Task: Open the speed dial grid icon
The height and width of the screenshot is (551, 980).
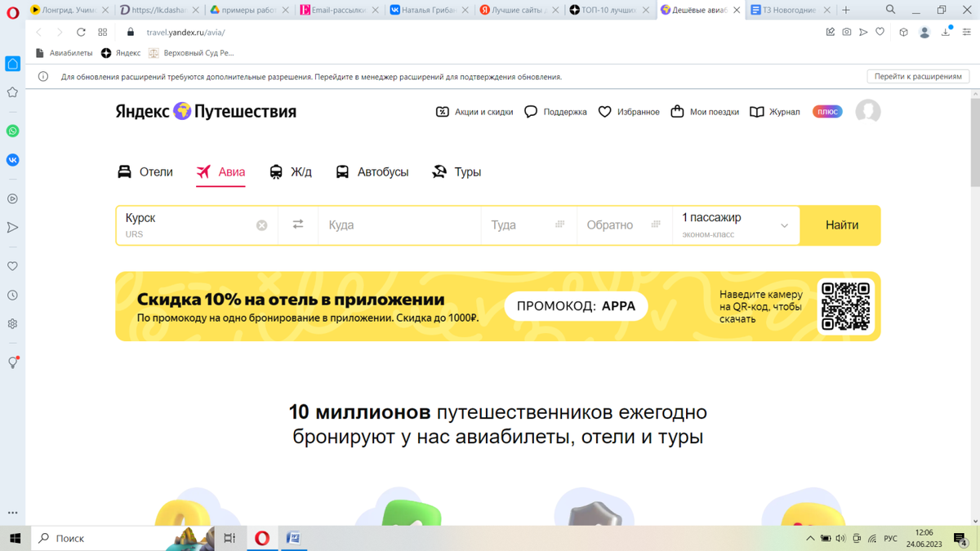Action: (103, 32)
